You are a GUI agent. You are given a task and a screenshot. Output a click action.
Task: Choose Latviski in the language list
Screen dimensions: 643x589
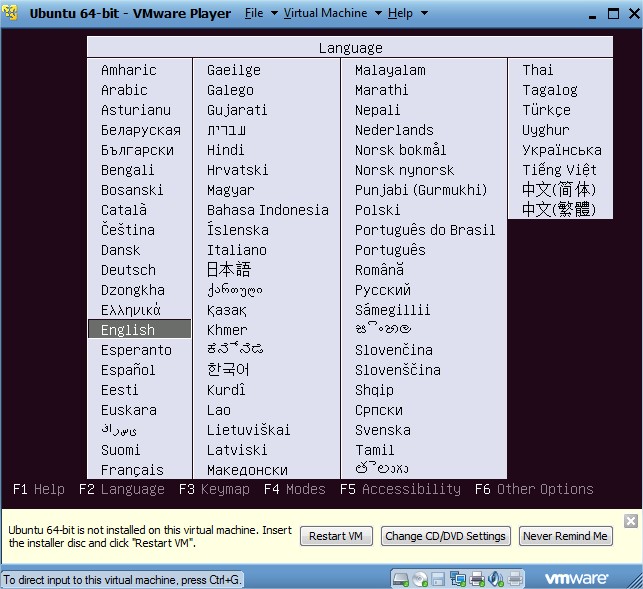pyautogui.click(x=237, y=450)
